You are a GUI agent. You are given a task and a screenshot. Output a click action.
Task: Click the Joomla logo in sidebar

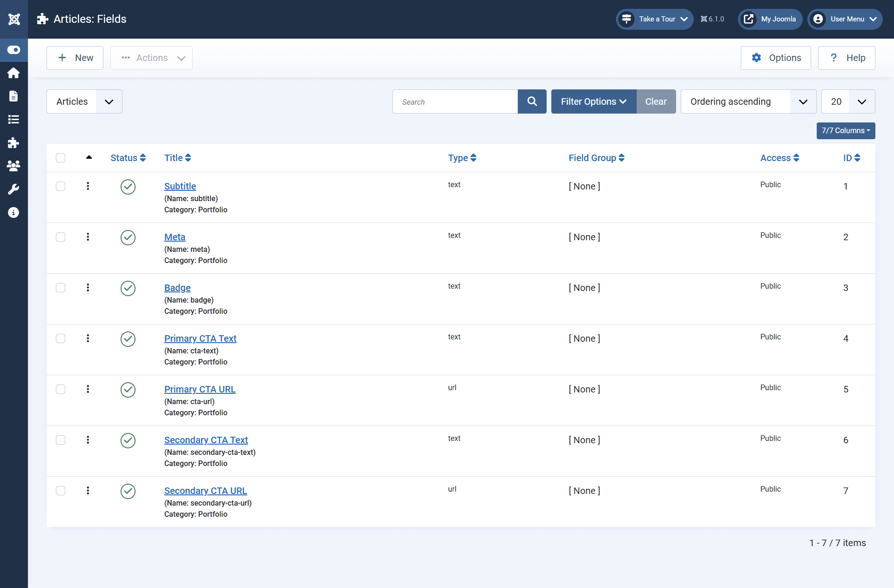14,19
